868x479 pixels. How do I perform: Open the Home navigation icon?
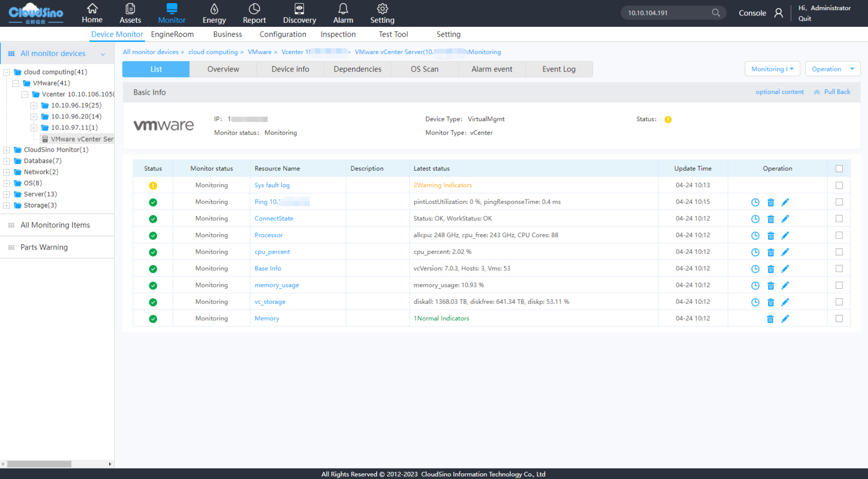tap(92, 8)
